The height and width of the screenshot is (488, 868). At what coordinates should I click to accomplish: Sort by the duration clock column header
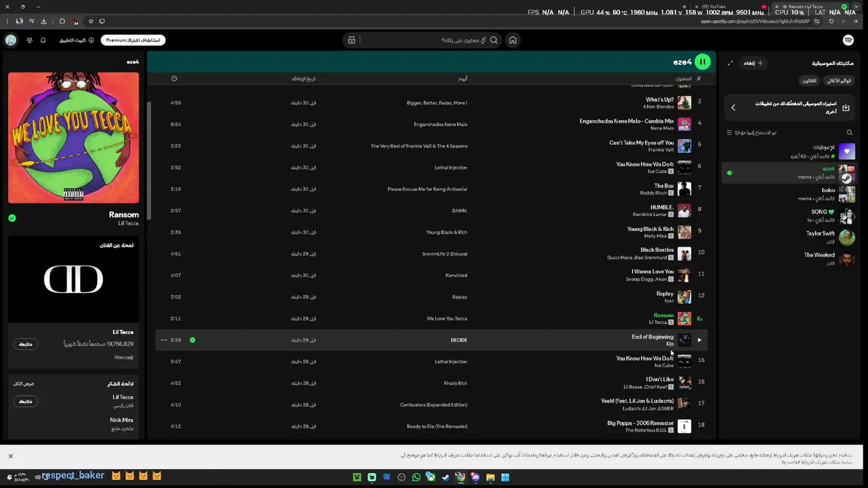(x=174, y=79)
